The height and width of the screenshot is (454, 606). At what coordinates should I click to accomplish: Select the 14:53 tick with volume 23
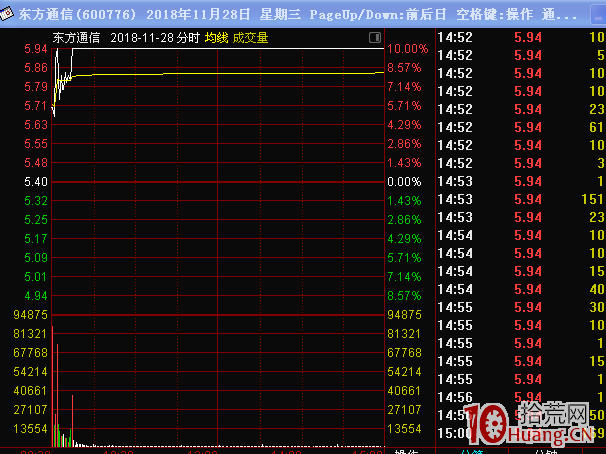[521, 218]
